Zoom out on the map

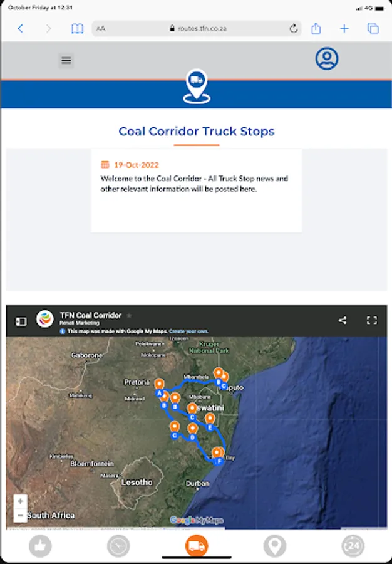click(x=20, y=515)
